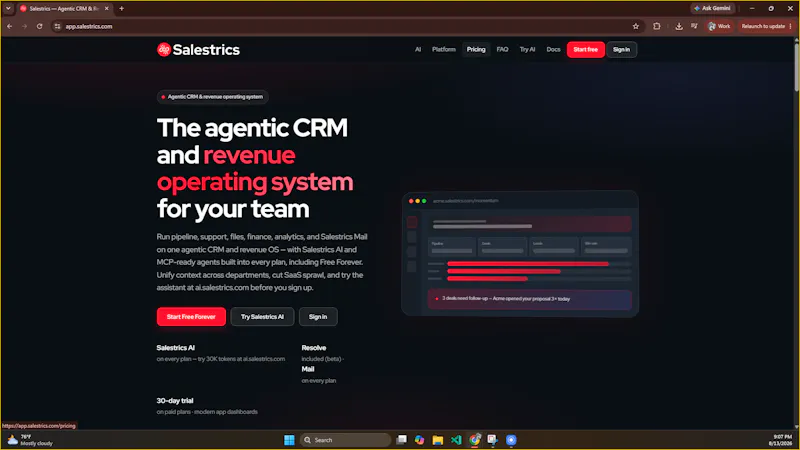Viewport: 800px width, 450px height.
Task: Open Chrome's three-dot menu
Action: point(791,26)
